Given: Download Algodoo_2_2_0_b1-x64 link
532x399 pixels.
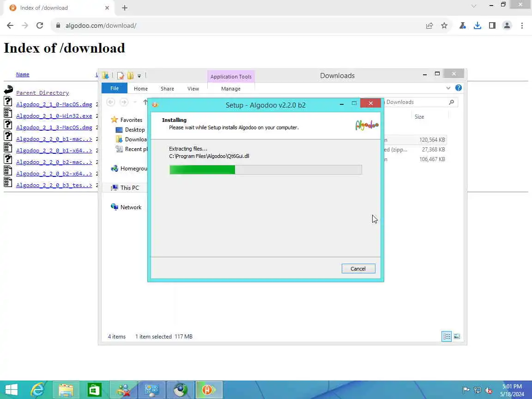Looking at the screenshot, I should [x=54, y=150].
